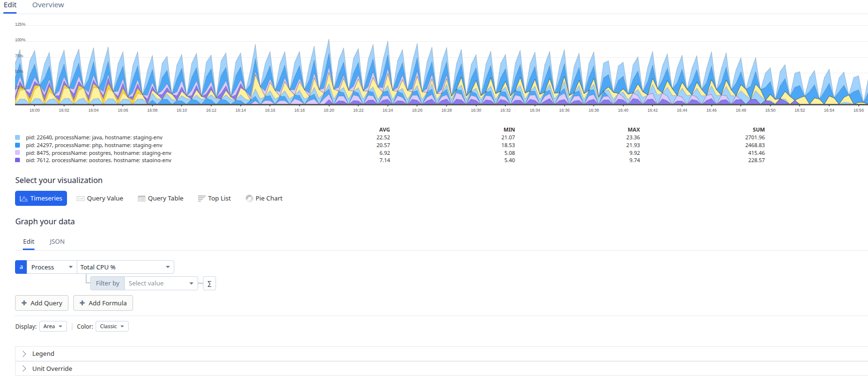The width and height of the screenshot is (868, 384).
Task: Click the AVG column header
Action: (384, 130)
